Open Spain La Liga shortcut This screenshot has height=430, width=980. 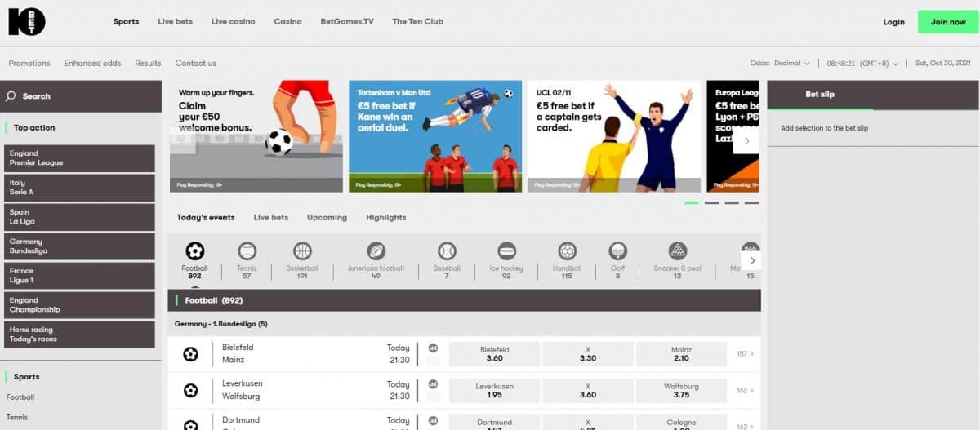pos(79,217)
